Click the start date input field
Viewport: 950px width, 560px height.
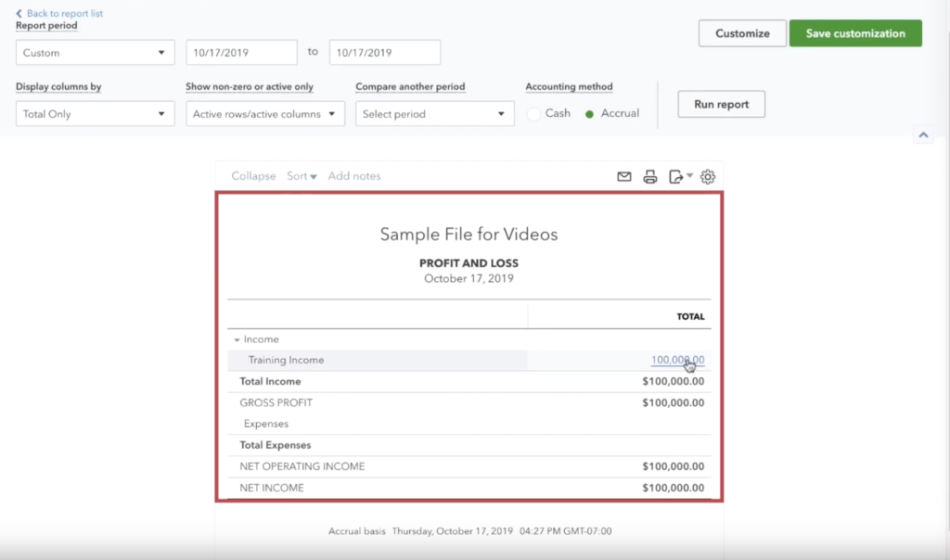[241, 53]
